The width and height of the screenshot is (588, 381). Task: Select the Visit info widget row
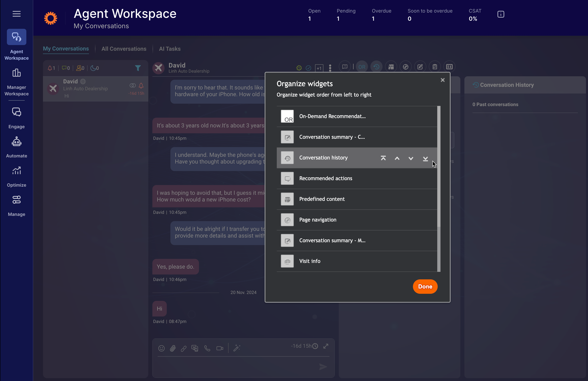tap(357, 261)
